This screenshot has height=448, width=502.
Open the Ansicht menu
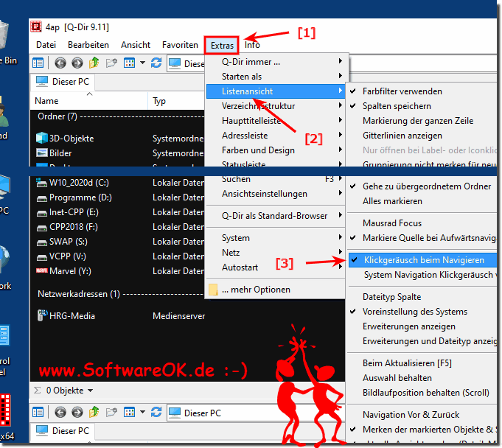click(136, 45)
